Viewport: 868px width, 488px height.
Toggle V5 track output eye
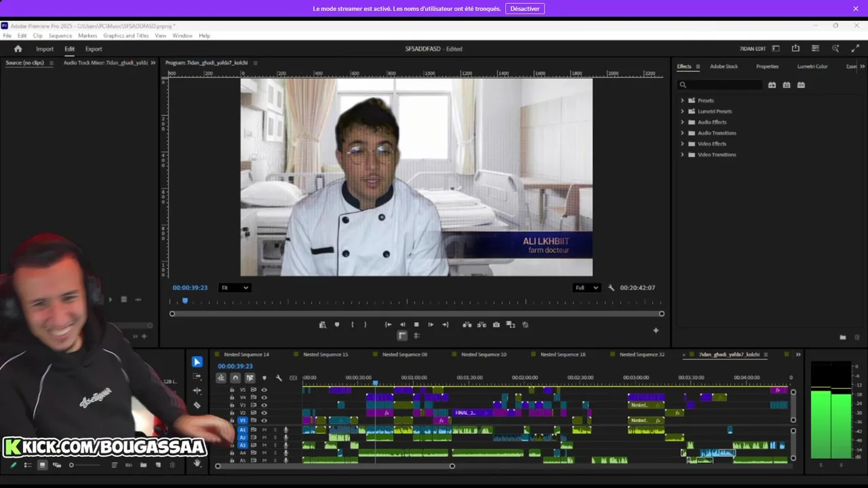[x=264, y=390]
